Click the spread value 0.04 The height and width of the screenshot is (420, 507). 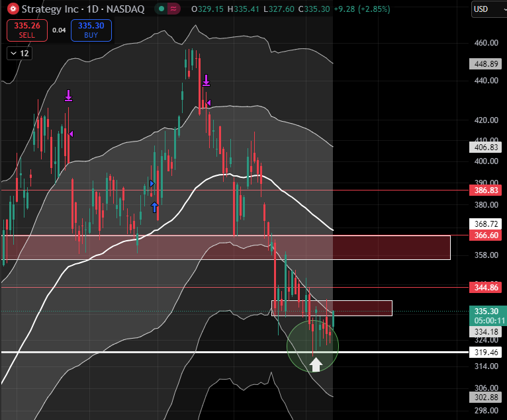[59, 30]
